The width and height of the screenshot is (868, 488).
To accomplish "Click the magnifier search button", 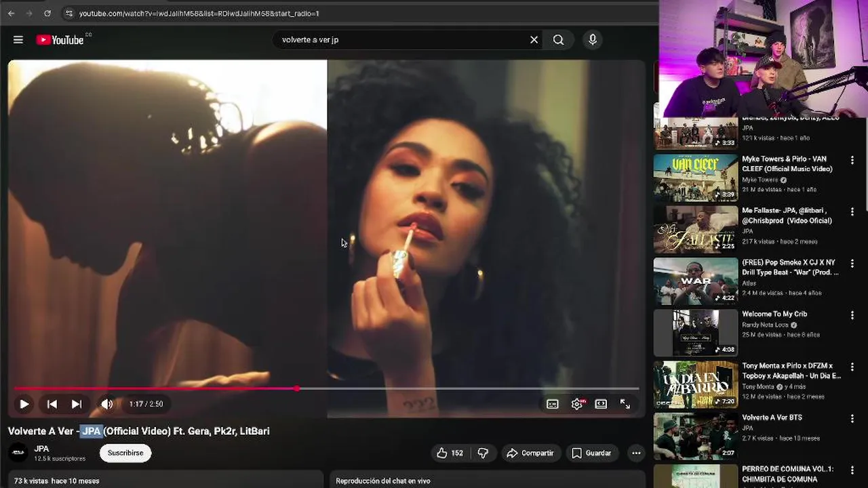I will pyautogui.click(x=558, y=40).
